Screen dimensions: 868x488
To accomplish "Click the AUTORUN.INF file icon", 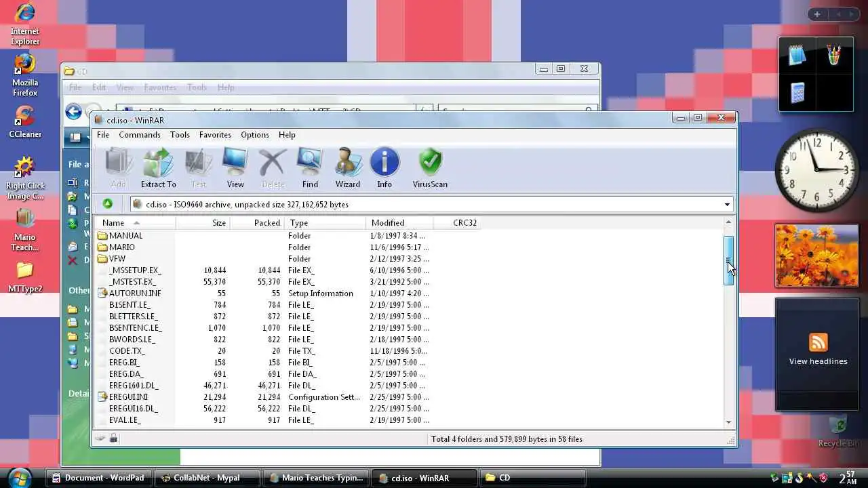I will pyautogui.click(x=102, y=293).
